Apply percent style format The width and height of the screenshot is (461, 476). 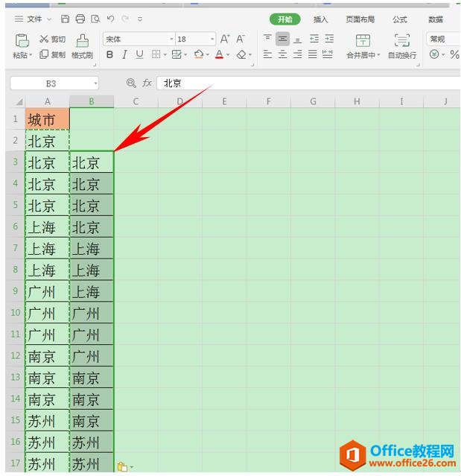(454, 54)
